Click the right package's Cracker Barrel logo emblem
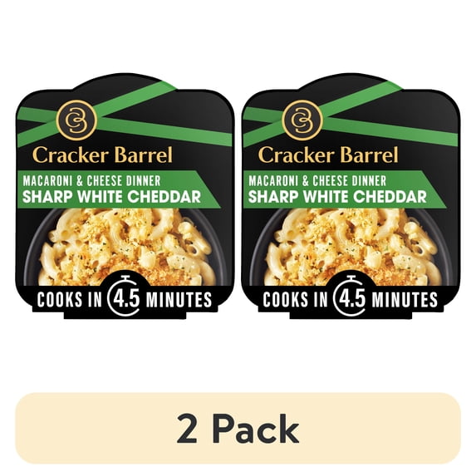The width and height of the screenshot is (476, 476). [302, 120]
